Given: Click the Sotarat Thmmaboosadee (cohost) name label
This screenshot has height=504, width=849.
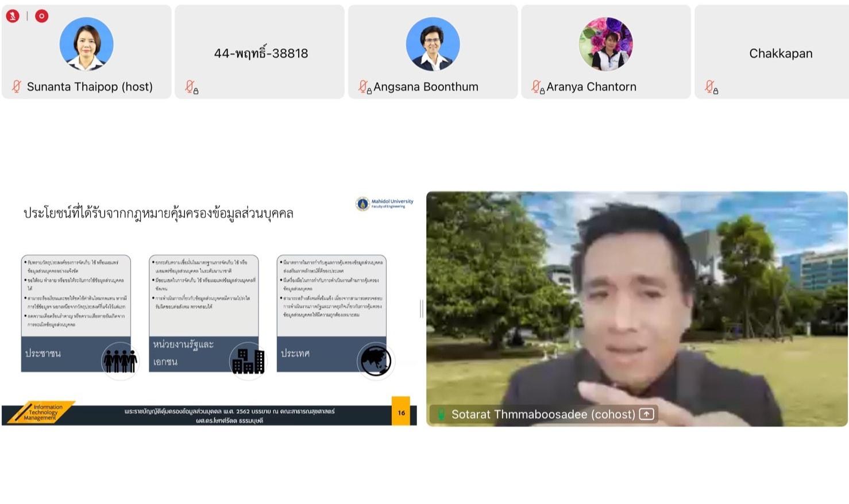Looking at the screenshot, I should click(543, 414).
